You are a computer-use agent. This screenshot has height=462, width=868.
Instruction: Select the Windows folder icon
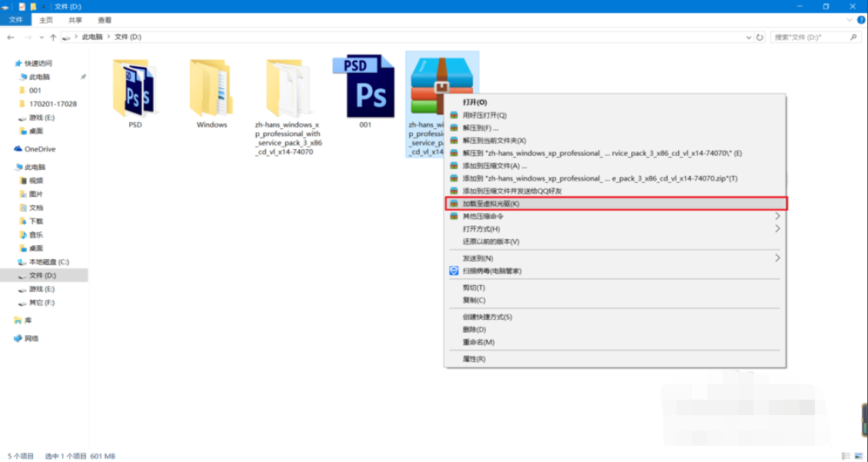(211, 88)
